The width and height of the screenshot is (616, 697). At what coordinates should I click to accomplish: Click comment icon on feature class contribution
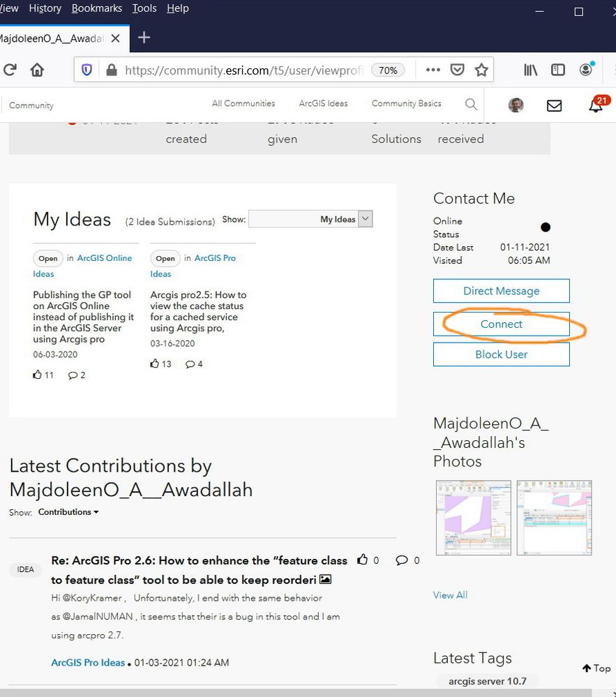coord(402,560)
